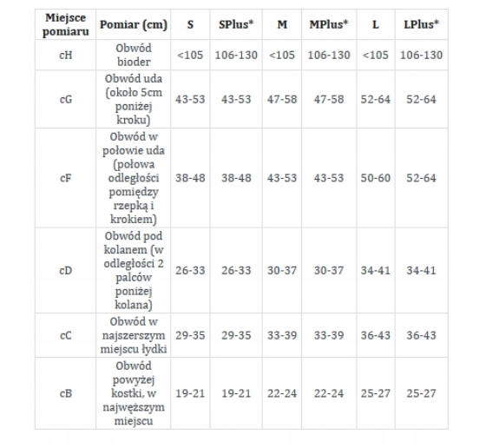Select the cG measurement row label
The image size is (492, 448).
(x=66, y=99)
